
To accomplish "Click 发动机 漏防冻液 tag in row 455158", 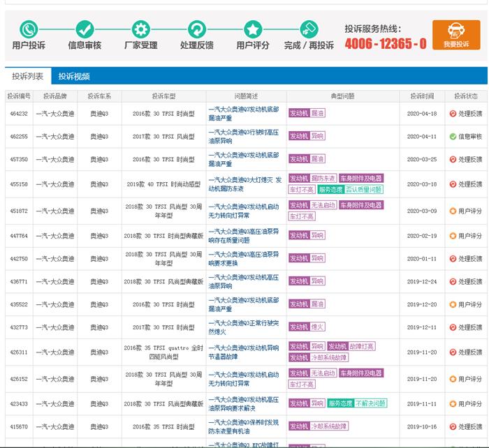I will click(x=313, y=178).
